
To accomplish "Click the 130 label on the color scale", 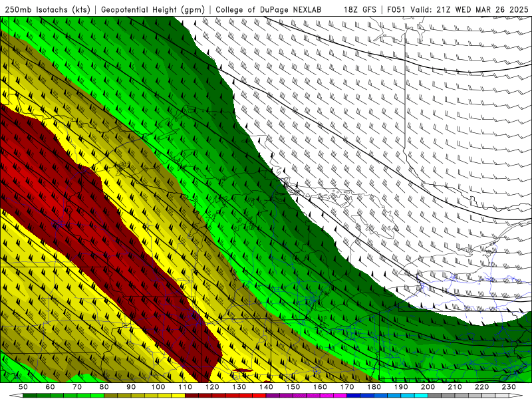I will (x=239, y=387).
